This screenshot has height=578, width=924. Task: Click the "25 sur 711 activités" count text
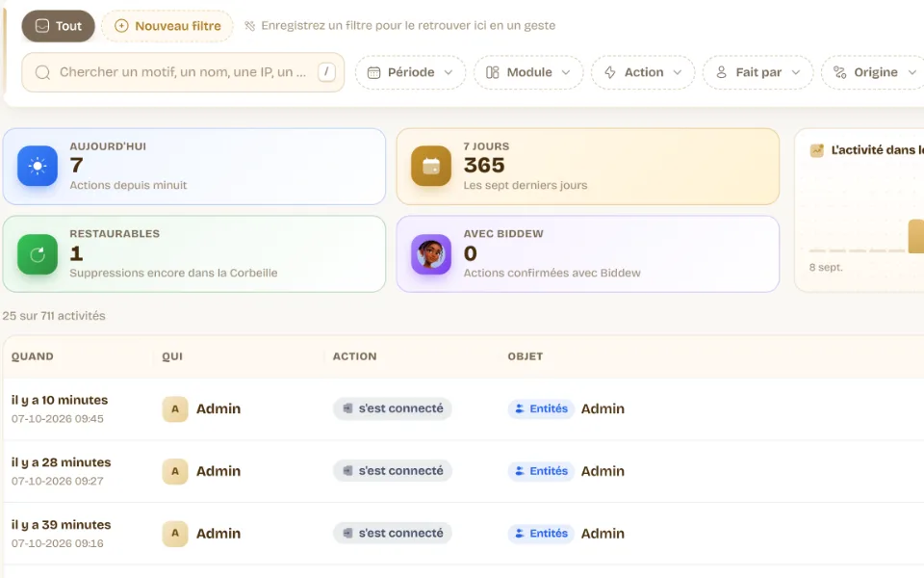pos(54,316)
